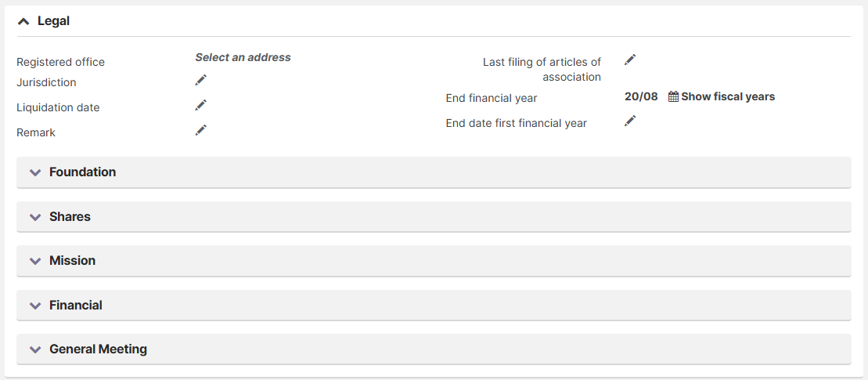Click the Legal section heading
The width and height of the screenshot is (868, 380).
coord(54,22)
